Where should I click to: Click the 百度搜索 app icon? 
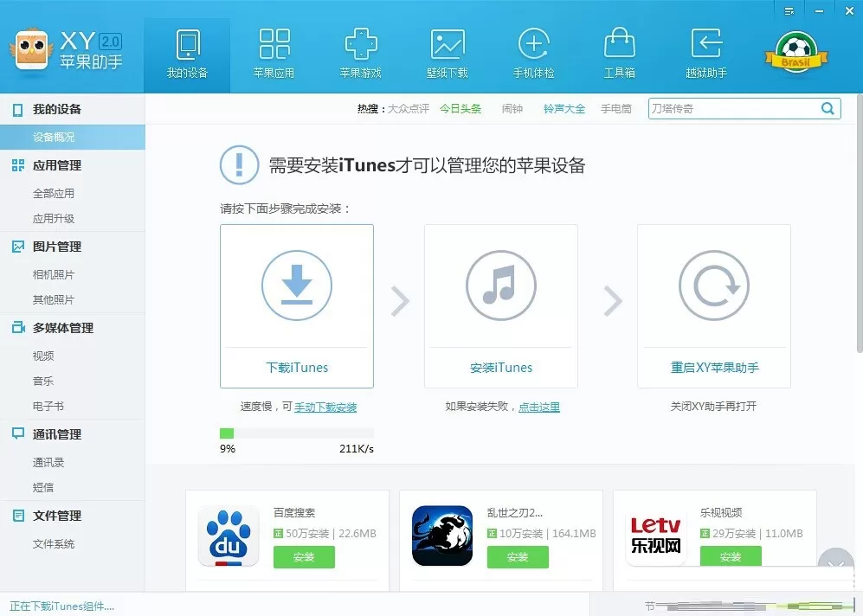[x=229, y=536]
